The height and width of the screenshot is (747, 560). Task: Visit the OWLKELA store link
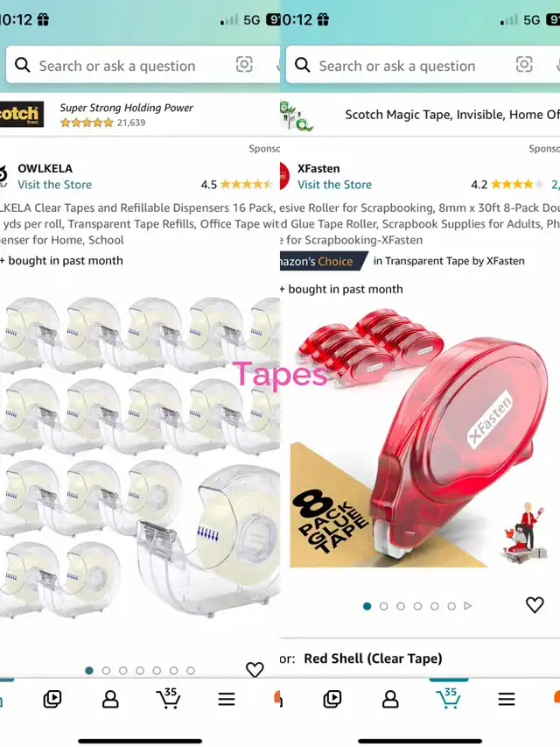point(55,185)
